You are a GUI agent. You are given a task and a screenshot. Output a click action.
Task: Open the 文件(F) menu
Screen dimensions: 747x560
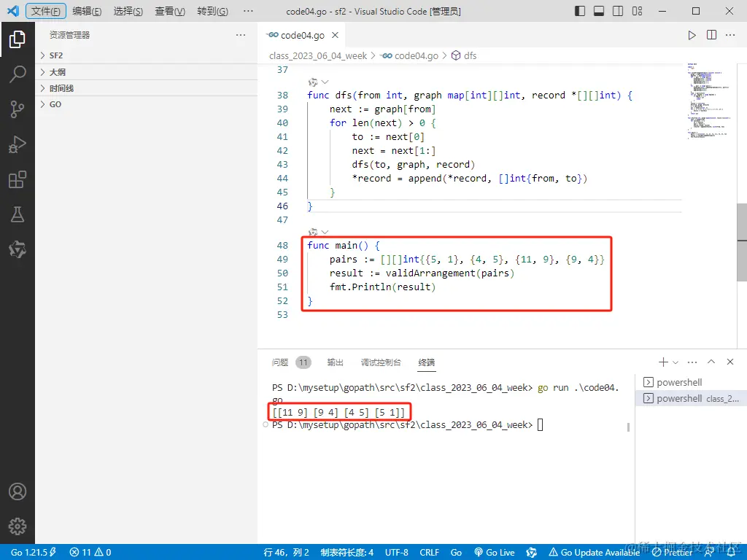46,11
